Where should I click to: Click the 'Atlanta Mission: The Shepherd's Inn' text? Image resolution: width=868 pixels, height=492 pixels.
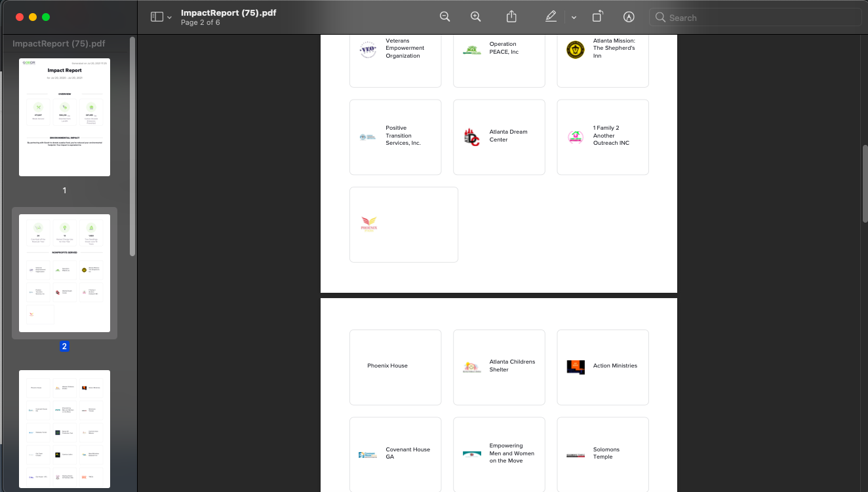614,48
